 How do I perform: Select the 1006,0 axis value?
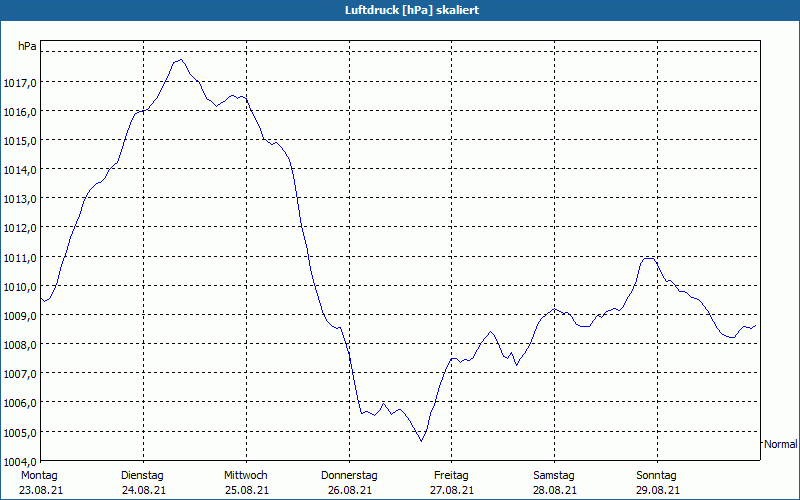pyautogui.click(x=20, y=403)
